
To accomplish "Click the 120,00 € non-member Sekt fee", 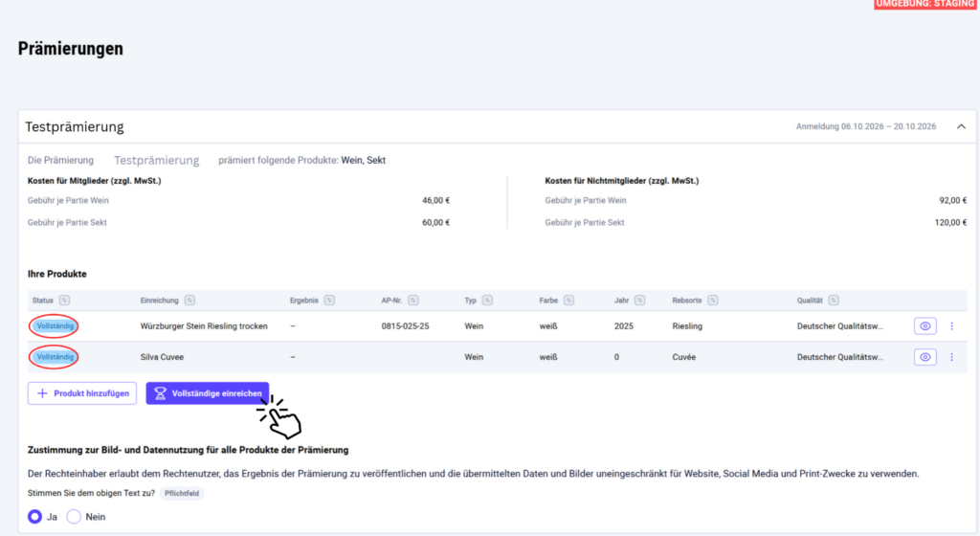I will (950, 222).
